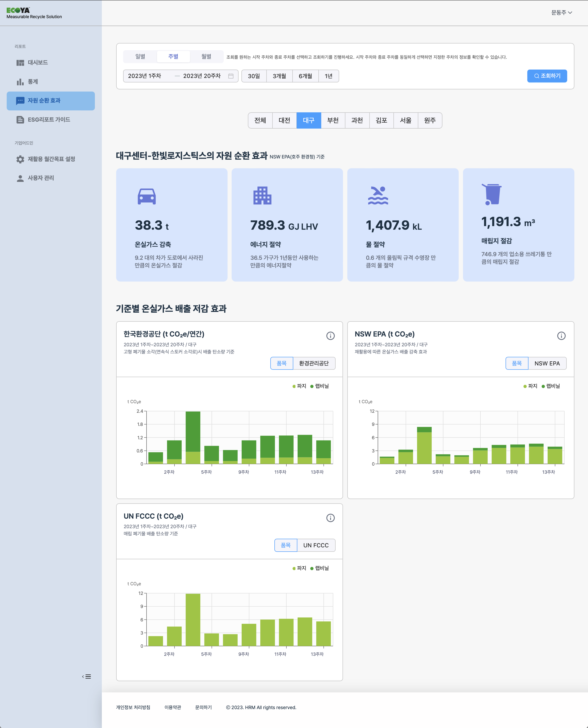Open 통계 in sidebar
Screen dimensions: 588x728
51,81
